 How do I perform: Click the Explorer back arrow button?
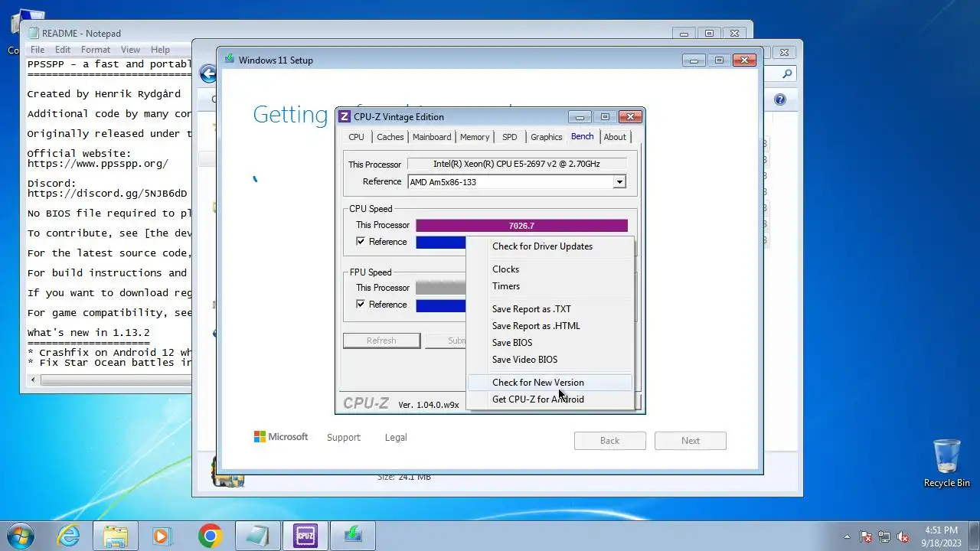click(x=207, y=73)
